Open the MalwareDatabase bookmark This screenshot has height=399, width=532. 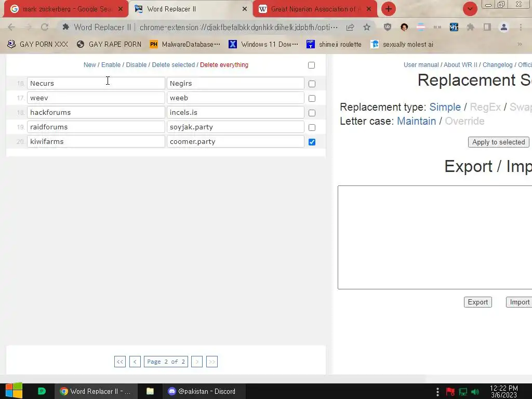click(185, 45)
